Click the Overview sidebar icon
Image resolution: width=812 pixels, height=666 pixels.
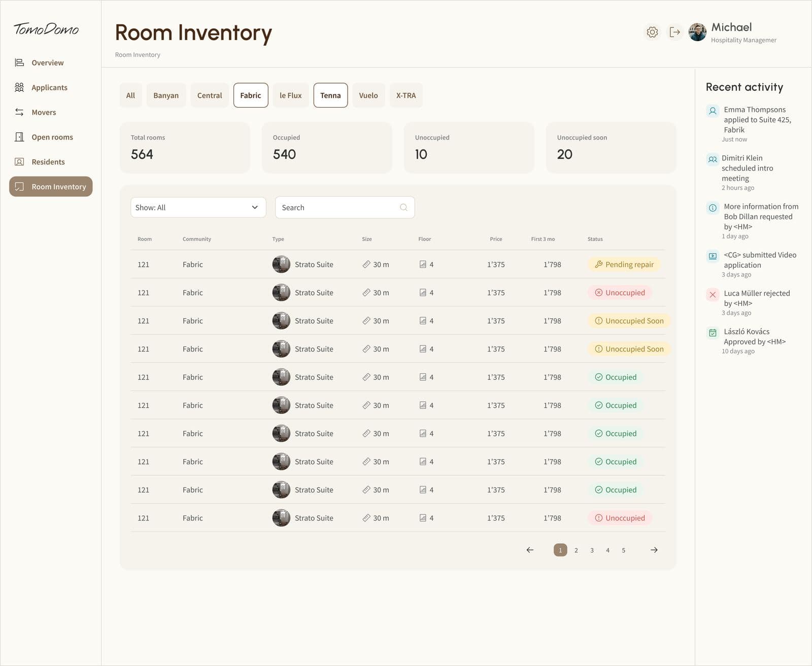[19, 62]
